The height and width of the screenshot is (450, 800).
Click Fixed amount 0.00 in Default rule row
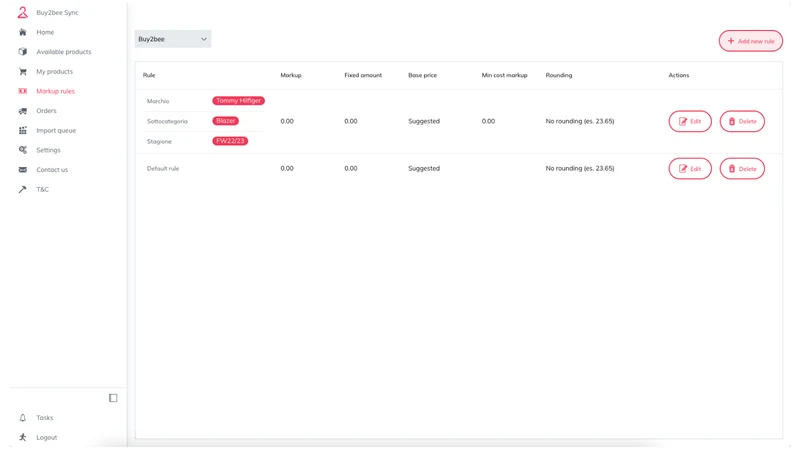pyautogui.click(x=351, y=168)
